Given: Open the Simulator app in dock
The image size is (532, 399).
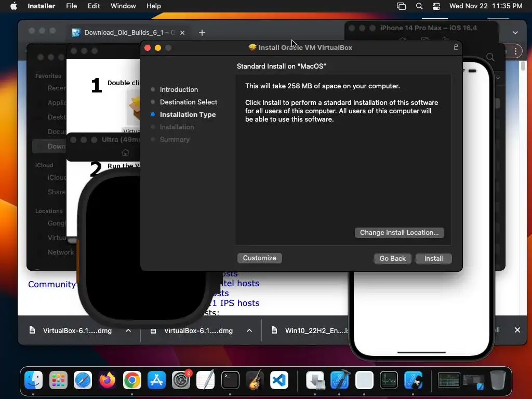Looking at the screenshot, I should click(413, 380).
